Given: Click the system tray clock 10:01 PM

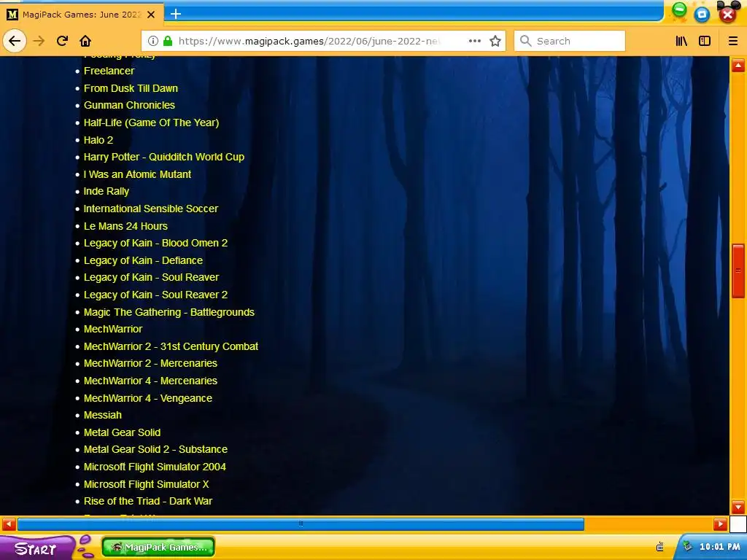Looking at the screenshot, I should 719,547.
